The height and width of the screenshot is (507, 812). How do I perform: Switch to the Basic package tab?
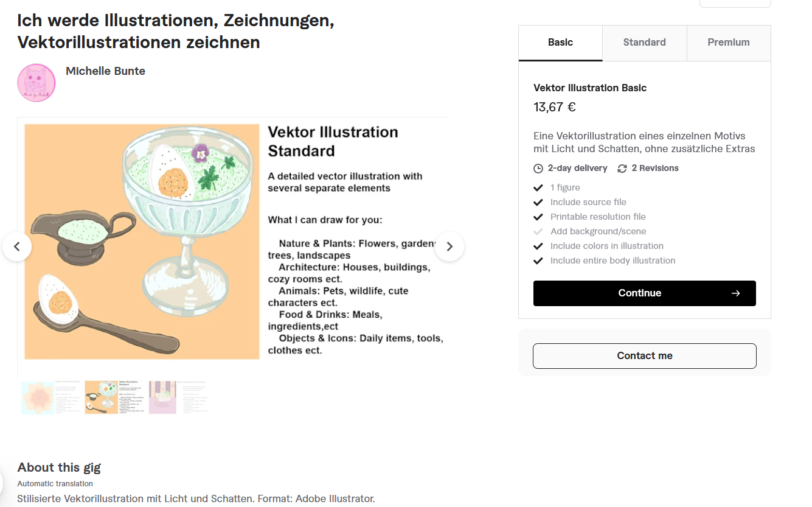tap(560, 43)
